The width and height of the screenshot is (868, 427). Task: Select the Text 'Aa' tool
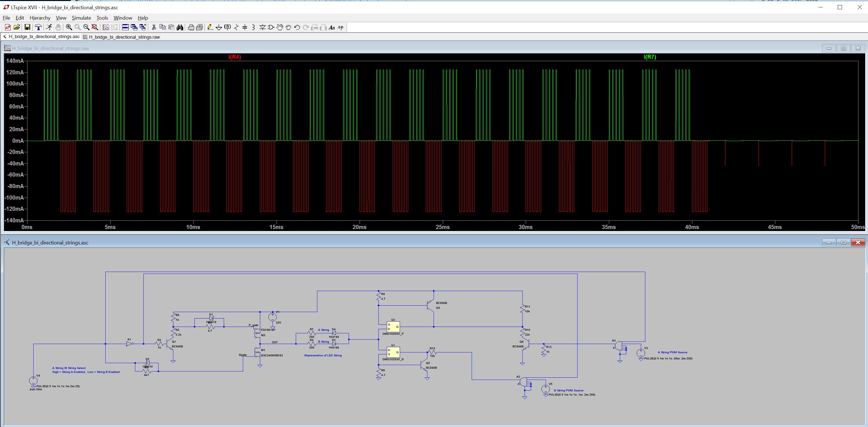pos(332,27)
